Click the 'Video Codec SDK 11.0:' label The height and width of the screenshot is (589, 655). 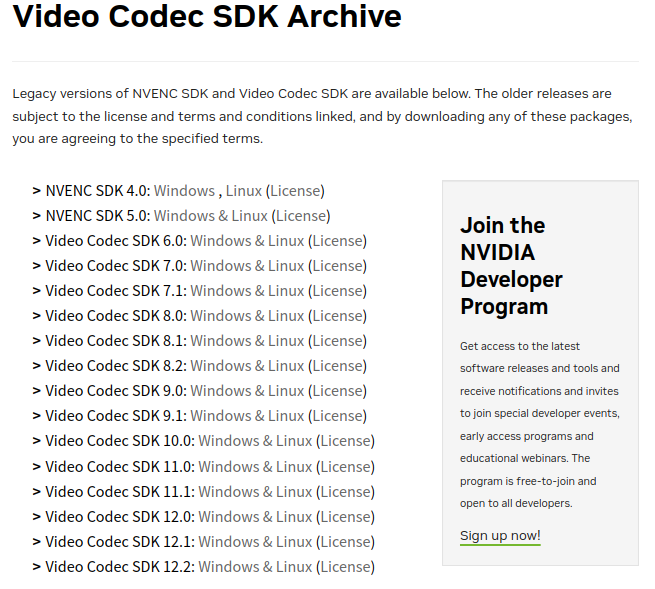point(120,467)
